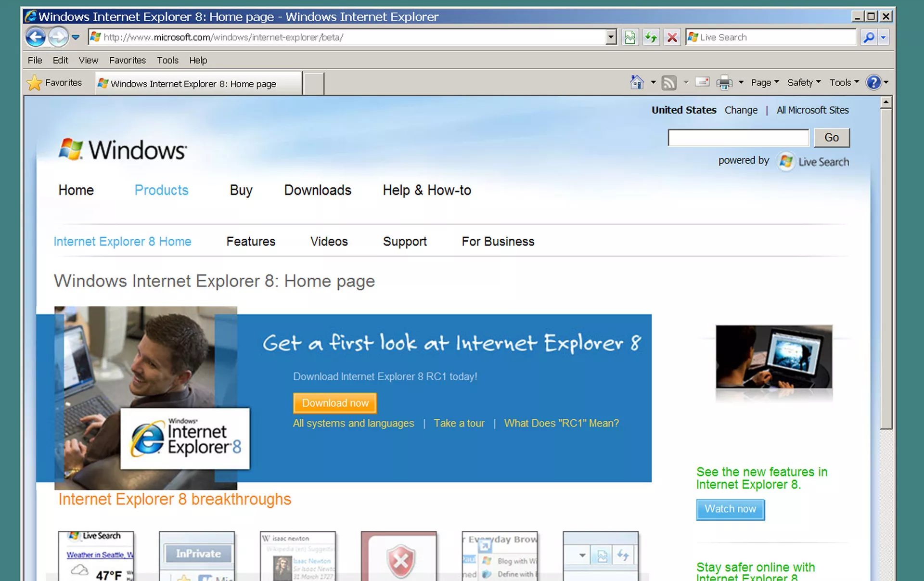Click the blue Help question mark icon
The width and height of the screenshot is (924, 581).
873,82
